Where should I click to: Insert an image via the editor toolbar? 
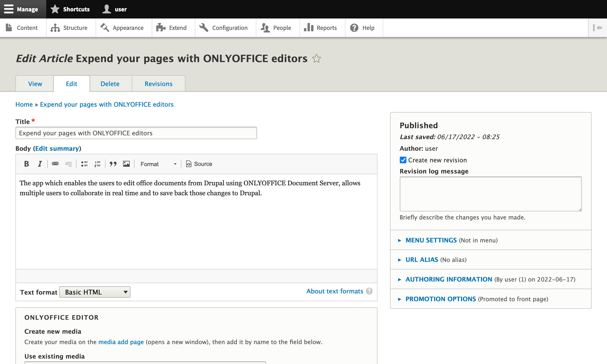(x=126, y=164)
